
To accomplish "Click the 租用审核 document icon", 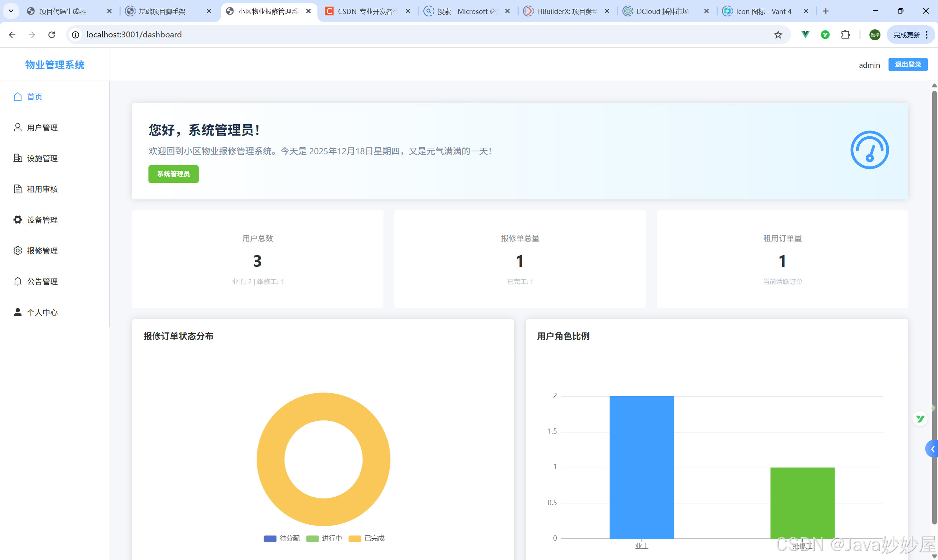I will click(17, 189).
